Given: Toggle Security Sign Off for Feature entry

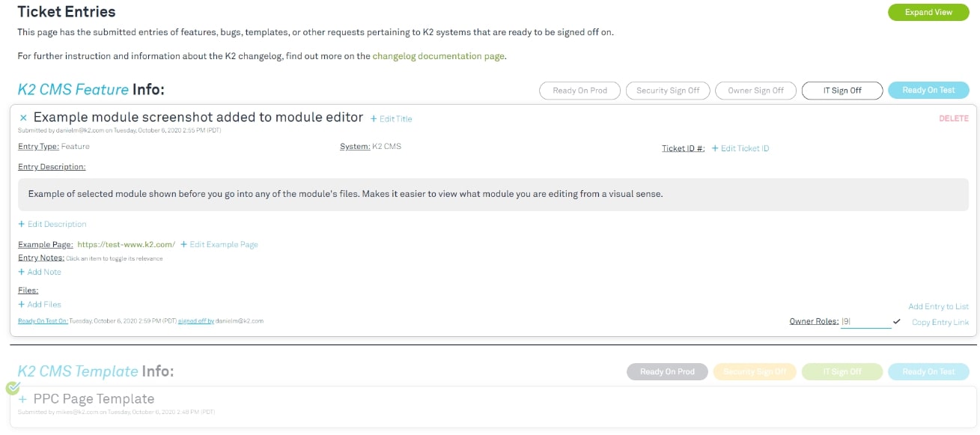Looking at the screenshot, I should [668, 91].
